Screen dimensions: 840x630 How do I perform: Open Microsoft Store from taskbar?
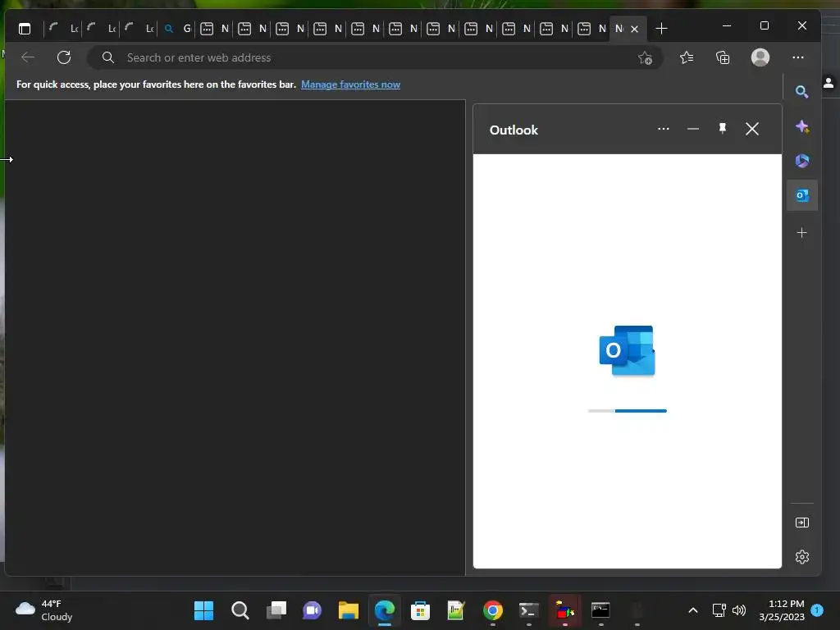[421, 610]
